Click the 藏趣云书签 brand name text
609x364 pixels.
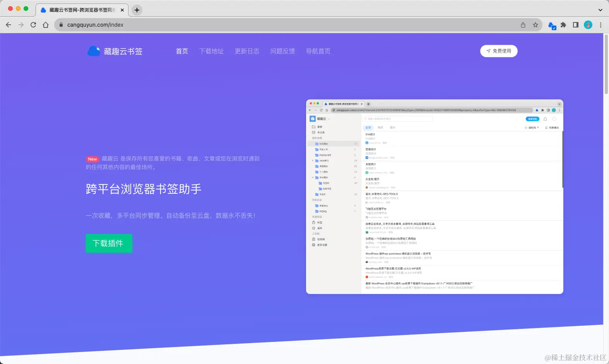[123, 51]
